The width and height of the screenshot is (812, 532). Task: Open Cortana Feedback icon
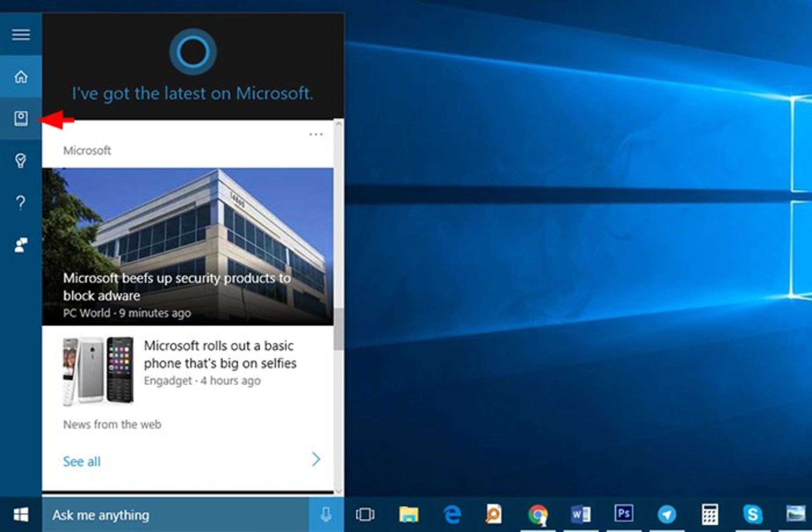21,245
